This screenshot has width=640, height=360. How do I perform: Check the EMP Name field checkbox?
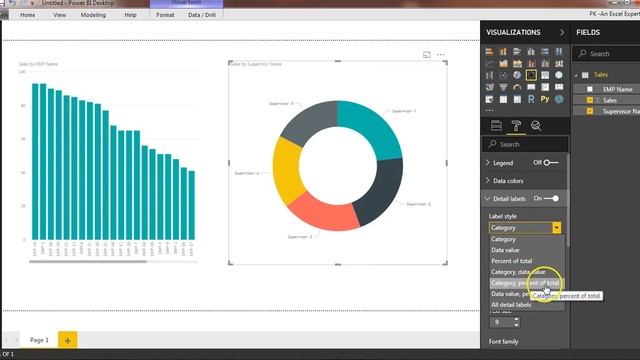[x=590, y=89]
